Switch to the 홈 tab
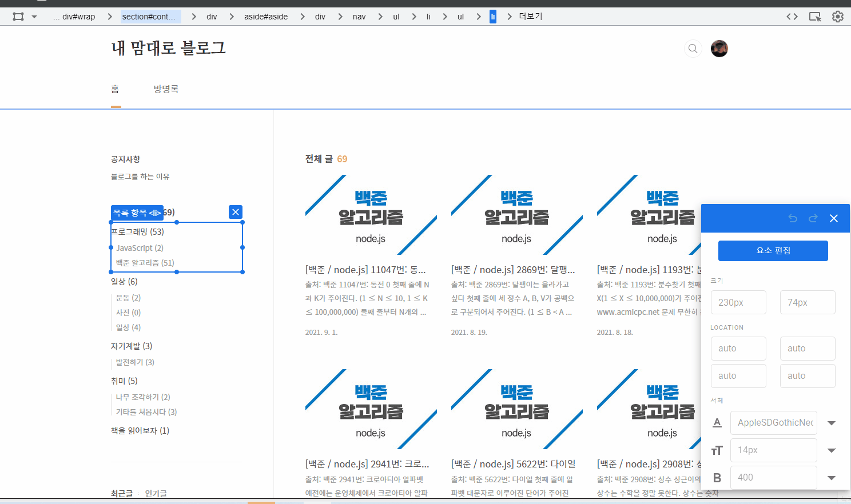 115,89
